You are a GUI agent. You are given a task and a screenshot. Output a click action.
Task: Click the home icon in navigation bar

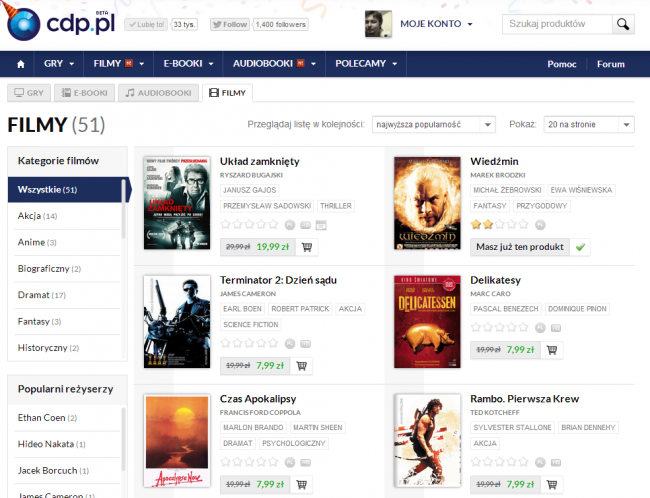tap(21, 64)
